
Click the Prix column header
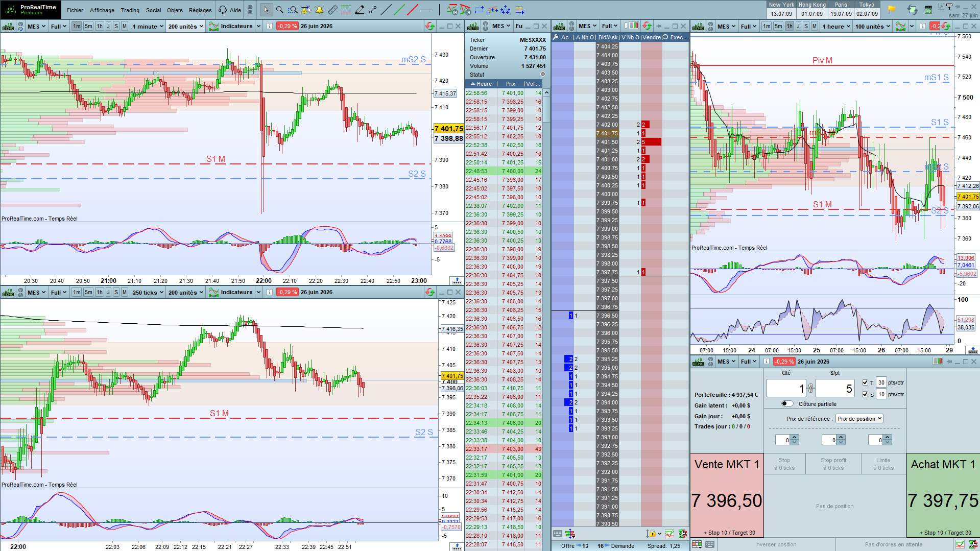pos(511,84)
